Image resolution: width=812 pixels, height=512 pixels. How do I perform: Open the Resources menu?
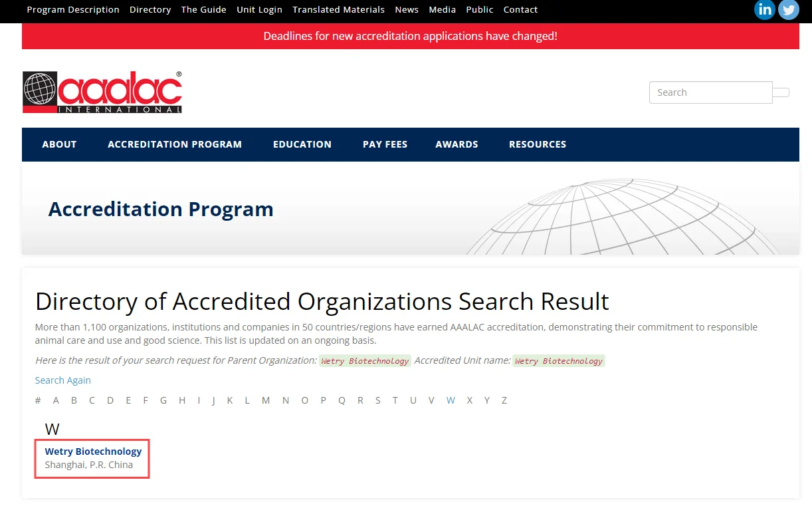coord(538,144)
